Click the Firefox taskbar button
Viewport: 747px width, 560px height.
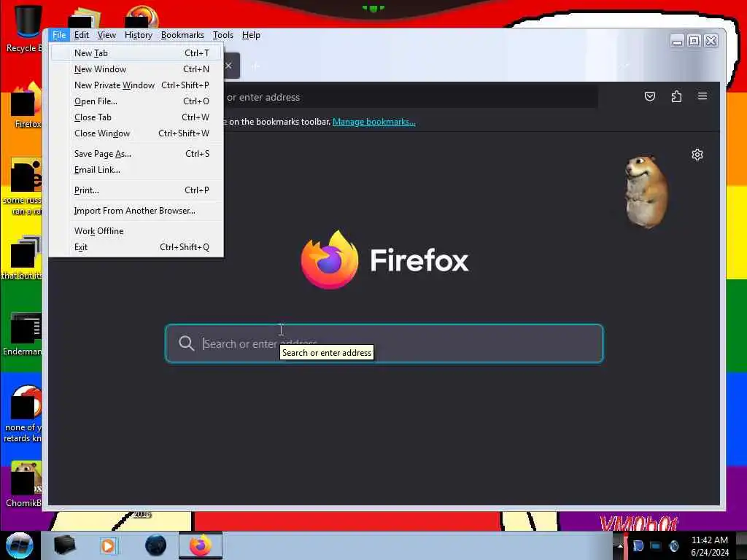tap(201, 545)
